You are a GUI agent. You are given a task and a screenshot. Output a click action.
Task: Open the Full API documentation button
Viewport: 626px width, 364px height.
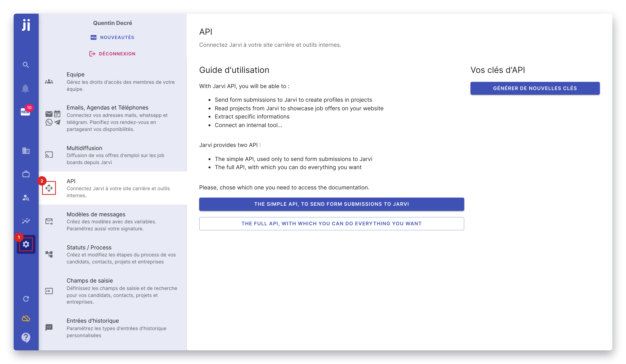[331, 224]
